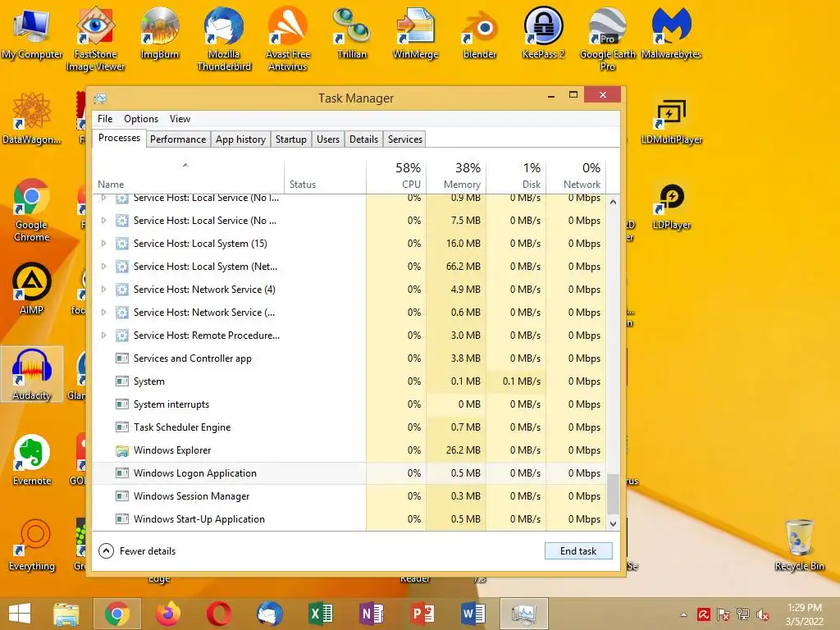
Task: Select LDPlayer desktop shortcut
Action: click(x=671, y=207)
